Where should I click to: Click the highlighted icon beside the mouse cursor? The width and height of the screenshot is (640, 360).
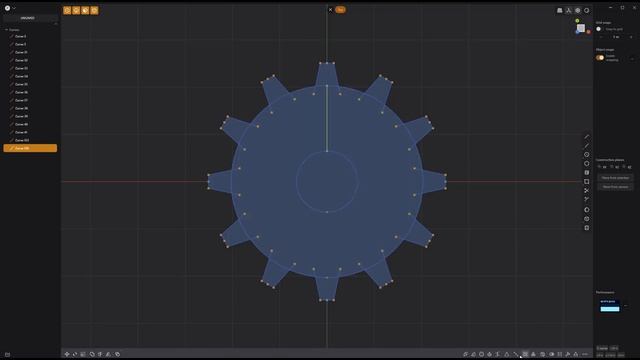pyautogui.click(x=525, y=354)
